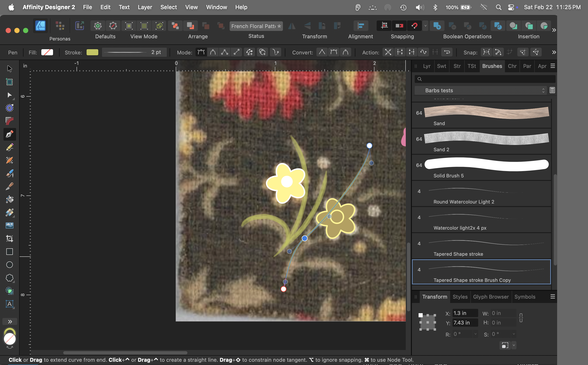
Task: Toggle the width-height aspect ratio lock
Action: pos(521,318)
